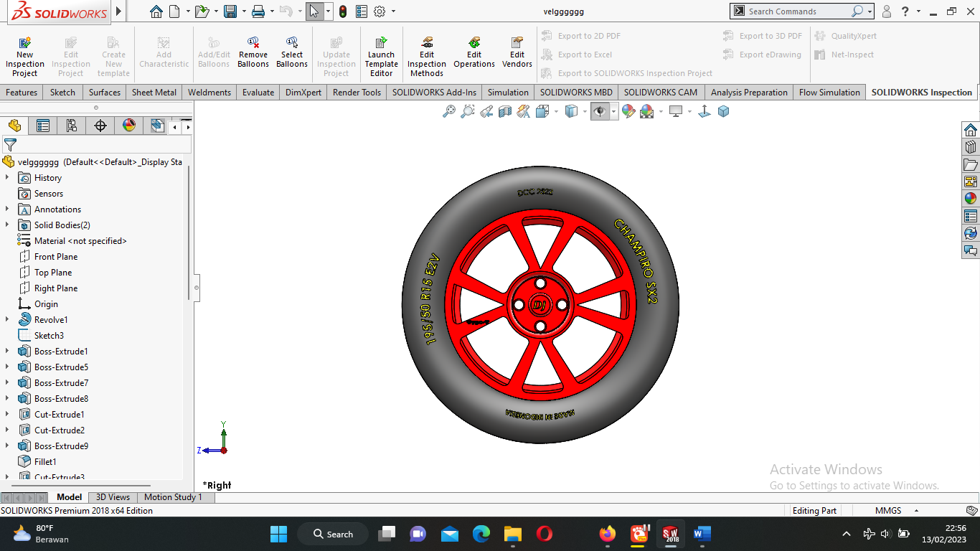
Task: Open Appearances color ball in task pane
Action: (971, 199)
